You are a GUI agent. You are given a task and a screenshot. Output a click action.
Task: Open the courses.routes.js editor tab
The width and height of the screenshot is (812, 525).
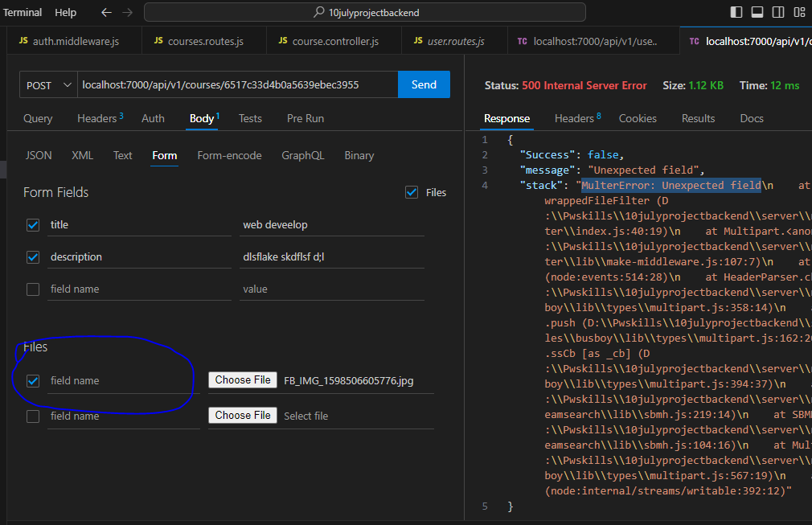tap(204, 41)
